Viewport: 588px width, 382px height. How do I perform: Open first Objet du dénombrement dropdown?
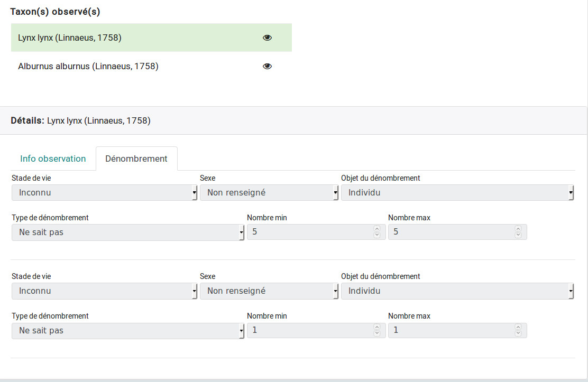pos(457,192)
